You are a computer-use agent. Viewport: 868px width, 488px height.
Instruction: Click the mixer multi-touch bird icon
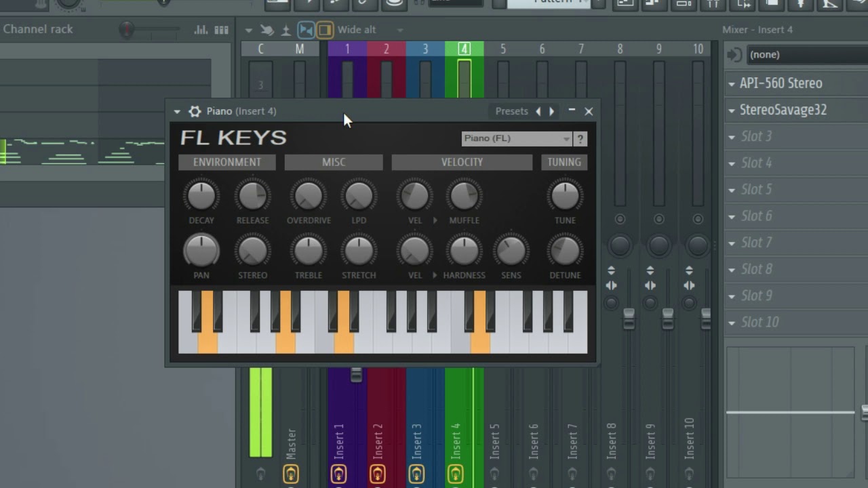(268, 30)
